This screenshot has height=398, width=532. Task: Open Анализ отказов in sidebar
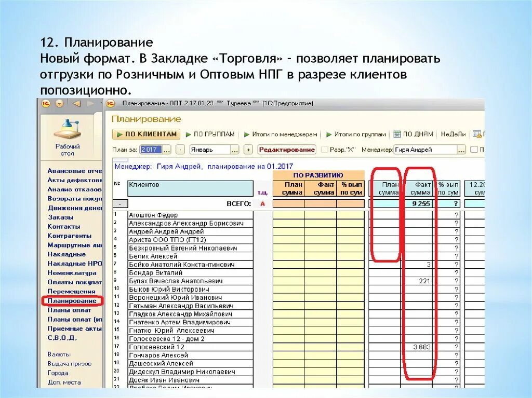(75, 189)
